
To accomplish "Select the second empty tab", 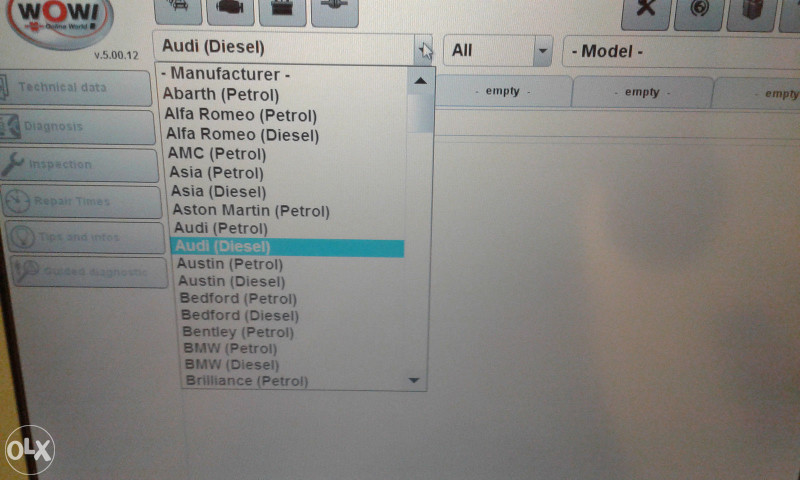I will click(x=642, y=92).
